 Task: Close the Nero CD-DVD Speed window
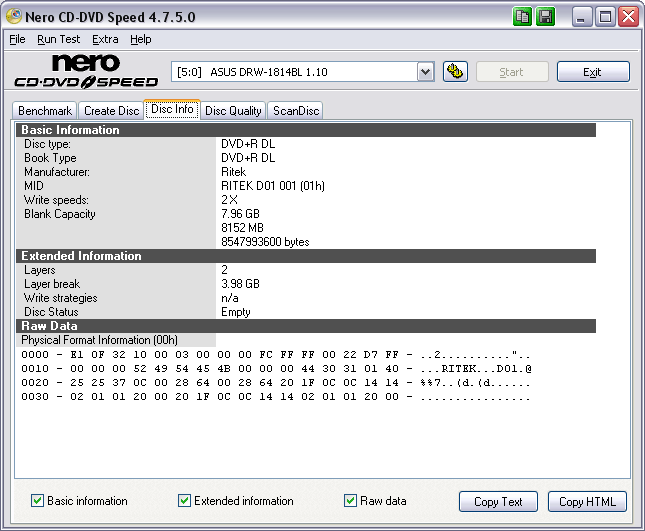click(x=629, y=17)
